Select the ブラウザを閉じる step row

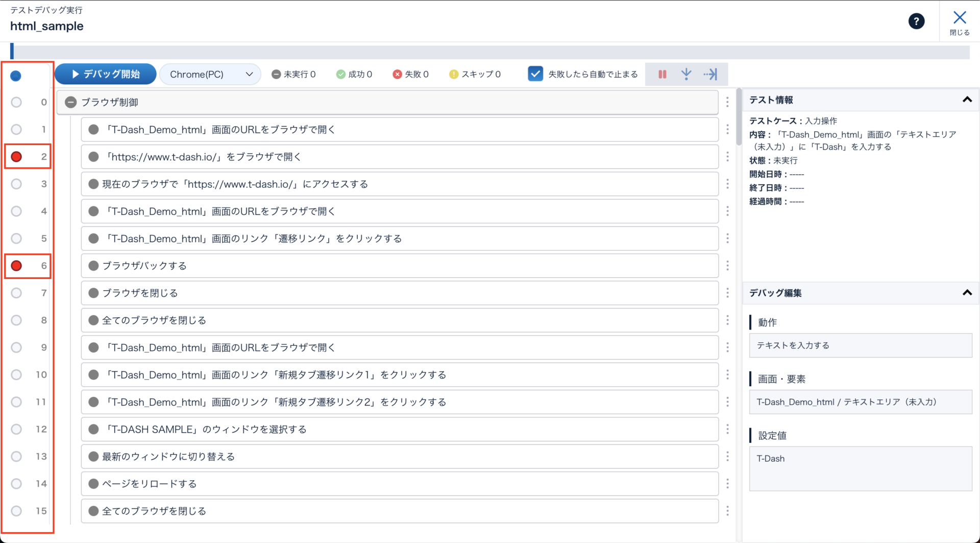tap(399, 293)
